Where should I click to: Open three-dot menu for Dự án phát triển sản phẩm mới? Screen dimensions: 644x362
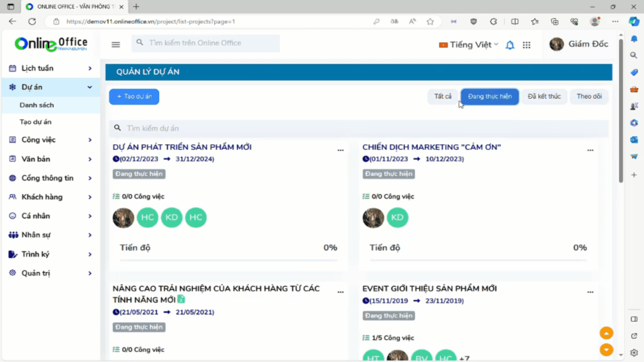point(340,150)
